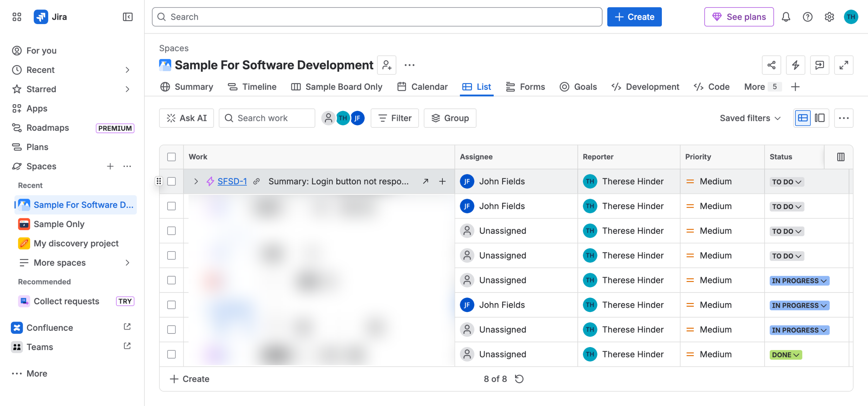Click the Search work input field
Screen dimensions: 868x406
pos(267,118)
